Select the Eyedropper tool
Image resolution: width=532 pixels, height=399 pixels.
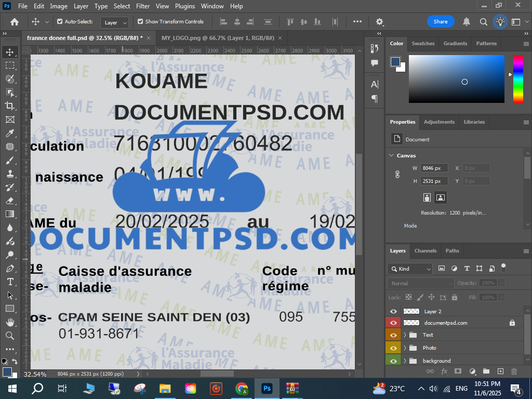point(10,133)
